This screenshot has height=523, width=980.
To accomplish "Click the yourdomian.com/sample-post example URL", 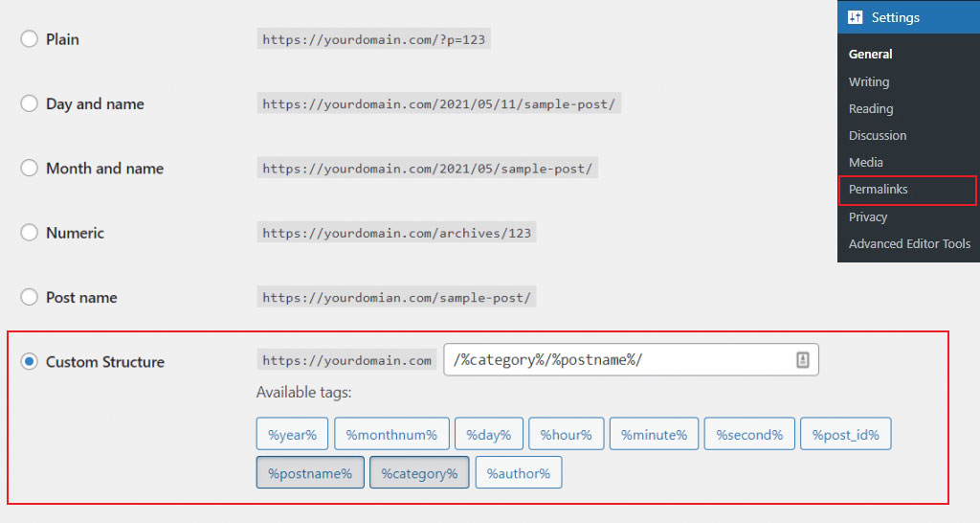I will [396, 297].
